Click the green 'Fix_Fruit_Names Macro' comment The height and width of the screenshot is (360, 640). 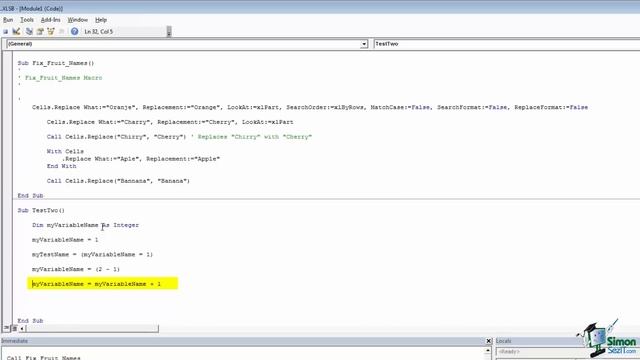(63, 78)
